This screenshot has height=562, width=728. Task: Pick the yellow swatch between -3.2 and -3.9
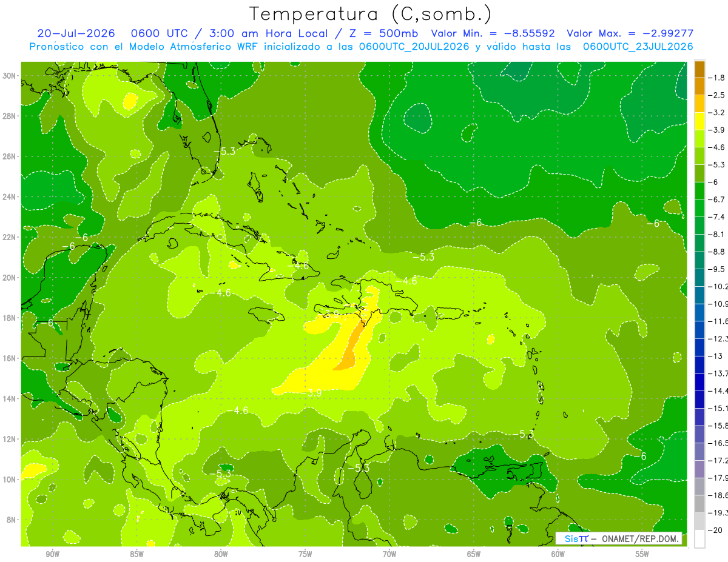699,121
